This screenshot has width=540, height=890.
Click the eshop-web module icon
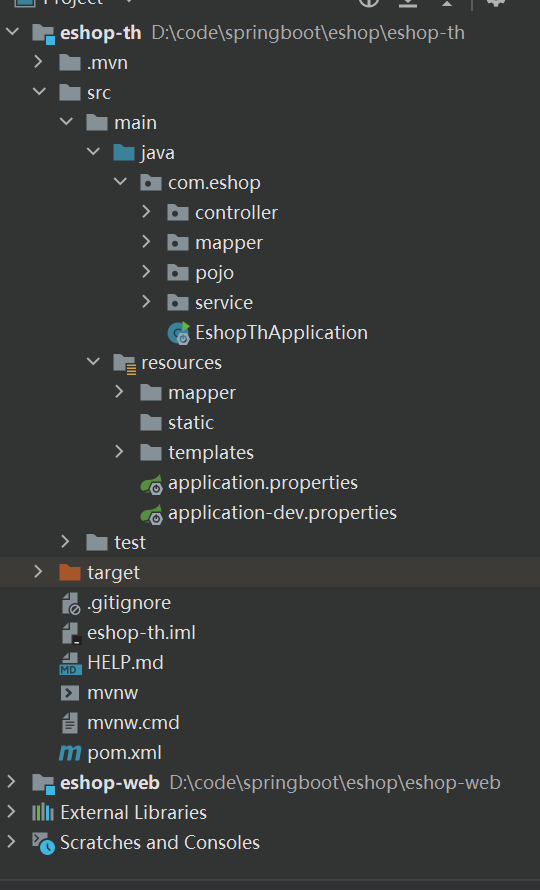pyautogui.click(x=43, y=783)
